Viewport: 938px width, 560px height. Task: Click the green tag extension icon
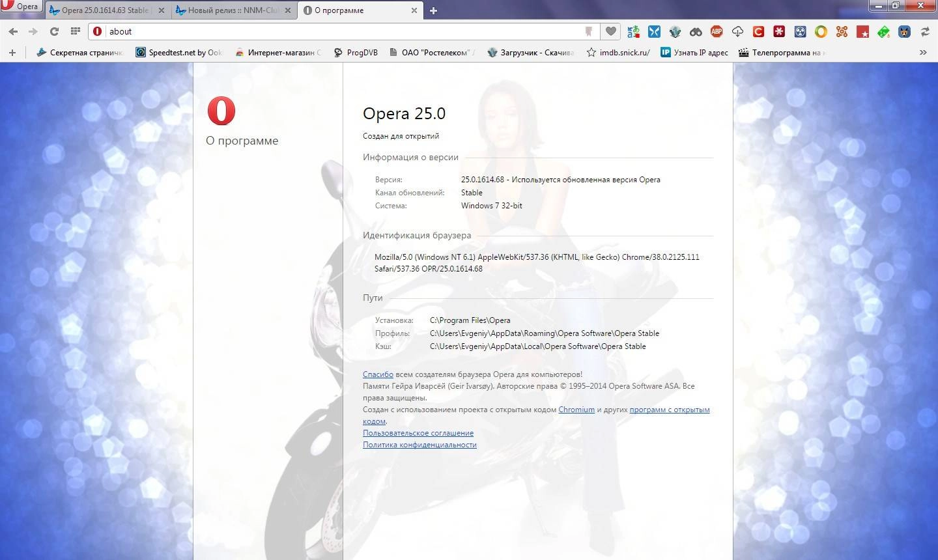(883, 31)
